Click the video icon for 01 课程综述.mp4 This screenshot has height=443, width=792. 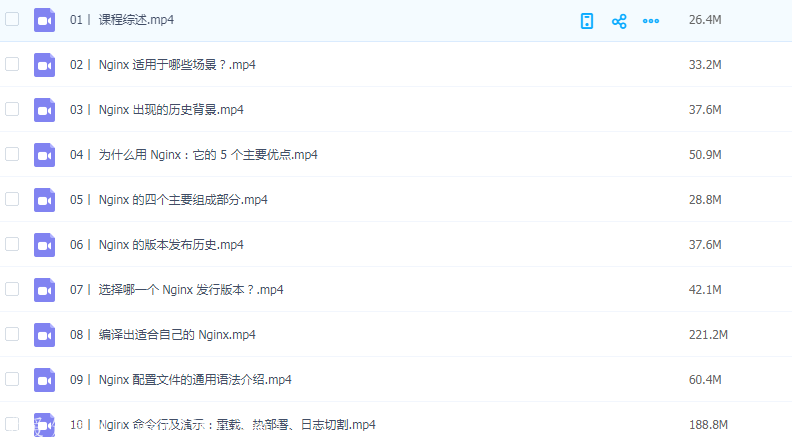click(x=44, y=20)
